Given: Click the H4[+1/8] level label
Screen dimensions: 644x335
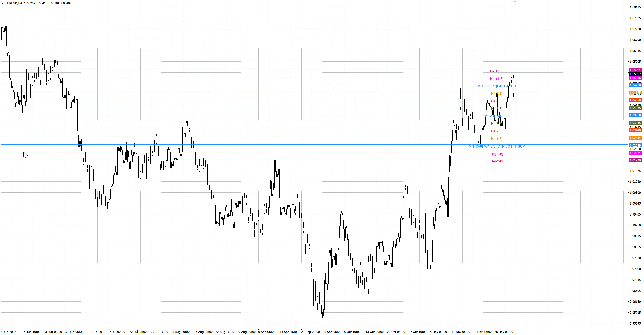Looking at the screenshot, I should (496, 79).
